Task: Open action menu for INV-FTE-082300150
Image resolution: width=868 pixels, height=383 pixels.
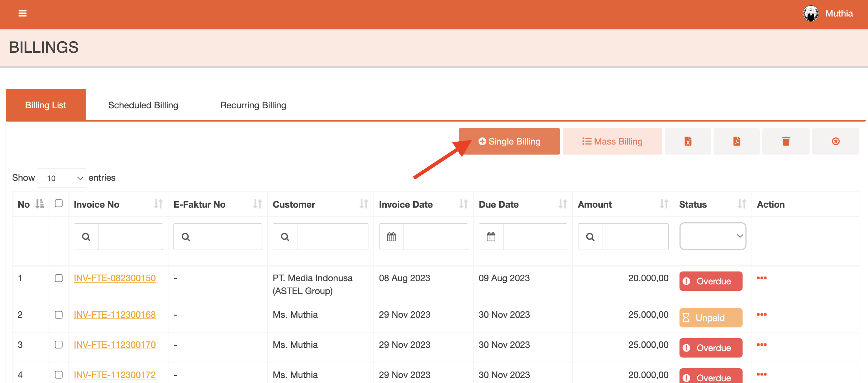Action: coord(762,278)
